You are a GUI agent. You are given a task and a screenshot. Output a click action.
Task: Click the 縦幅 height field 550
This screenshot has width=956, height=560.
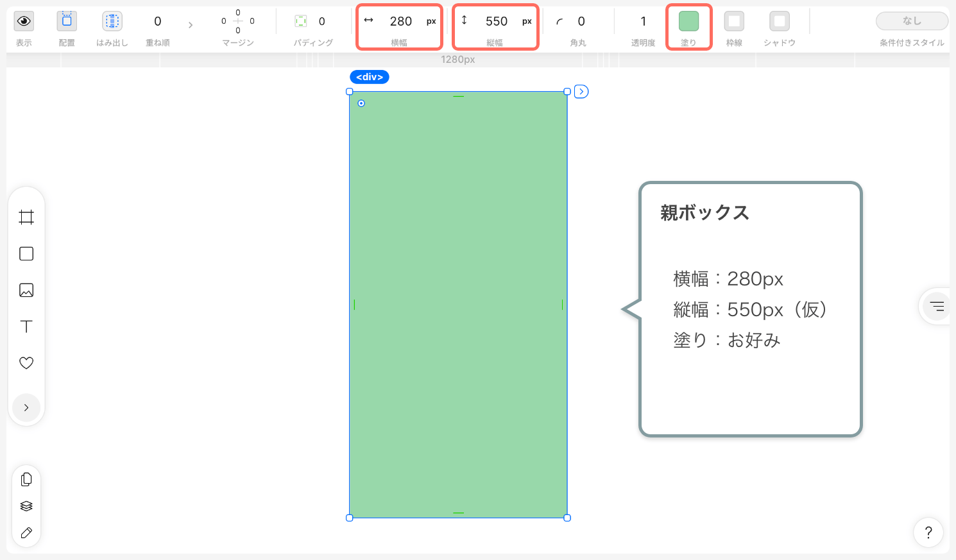tap(497, 21)
